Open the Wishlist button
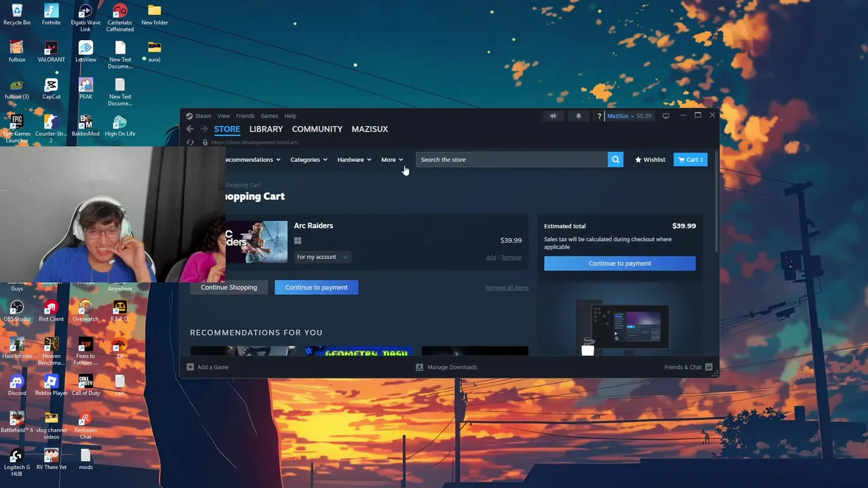The image size is (868, 488). [x=650, y=160]
